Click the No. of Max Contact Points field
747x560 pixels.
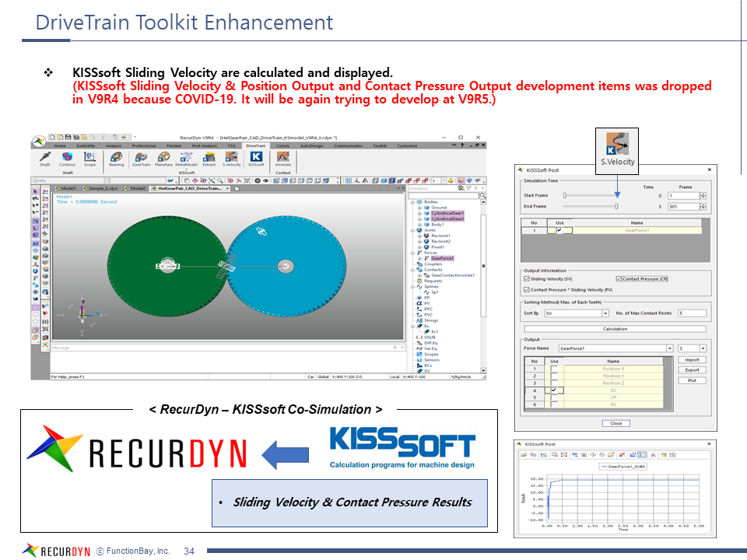[x=691, y=313]
